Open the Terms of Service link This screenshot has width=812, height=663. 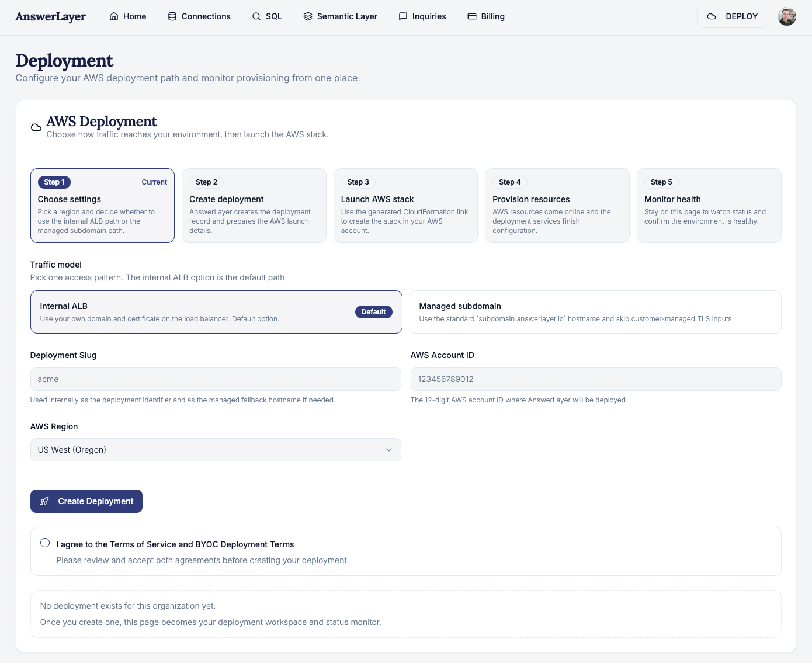click(x=143, y=544)
